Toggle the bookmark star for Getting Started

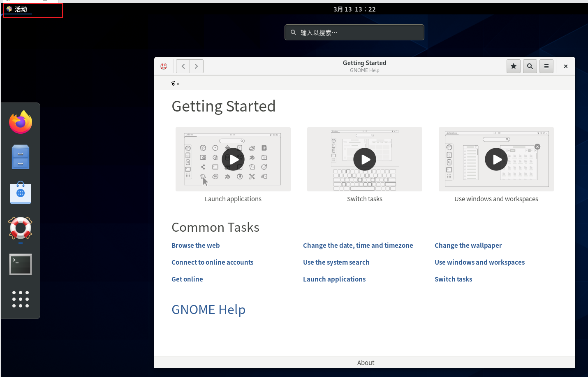(x=513, y=66)
